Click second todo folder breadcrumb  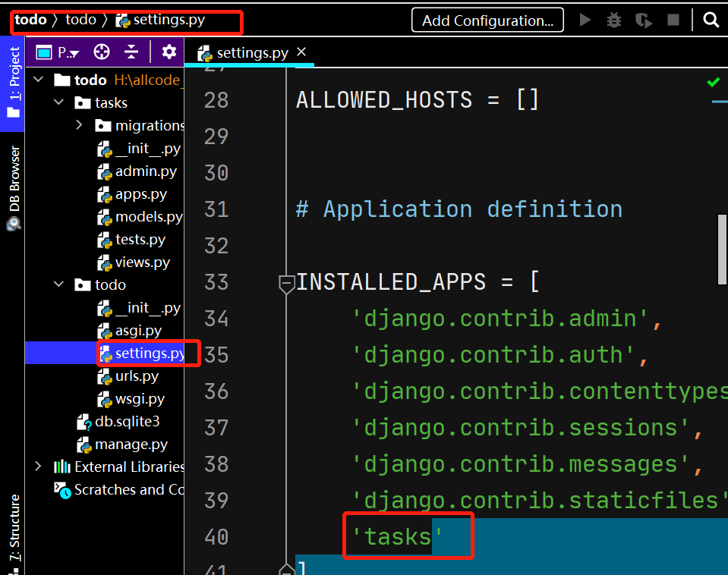tap(80, 20)
